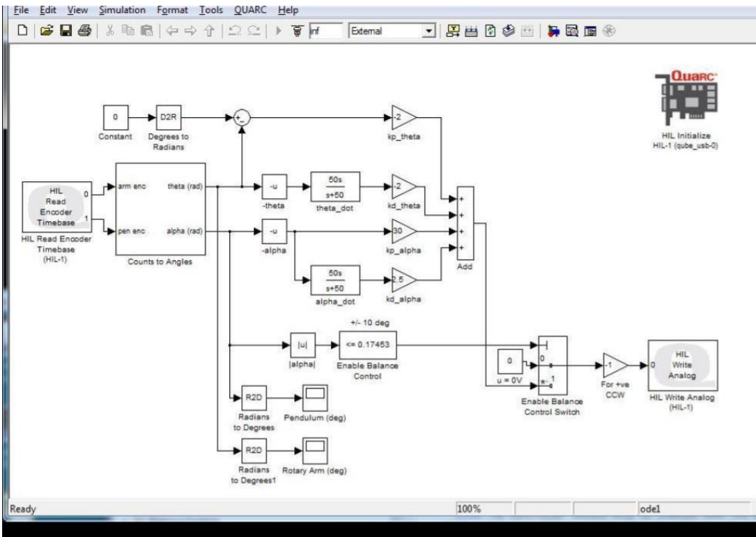Select the Add sum block
The image size is (756, 537).
tap(464, 223)
